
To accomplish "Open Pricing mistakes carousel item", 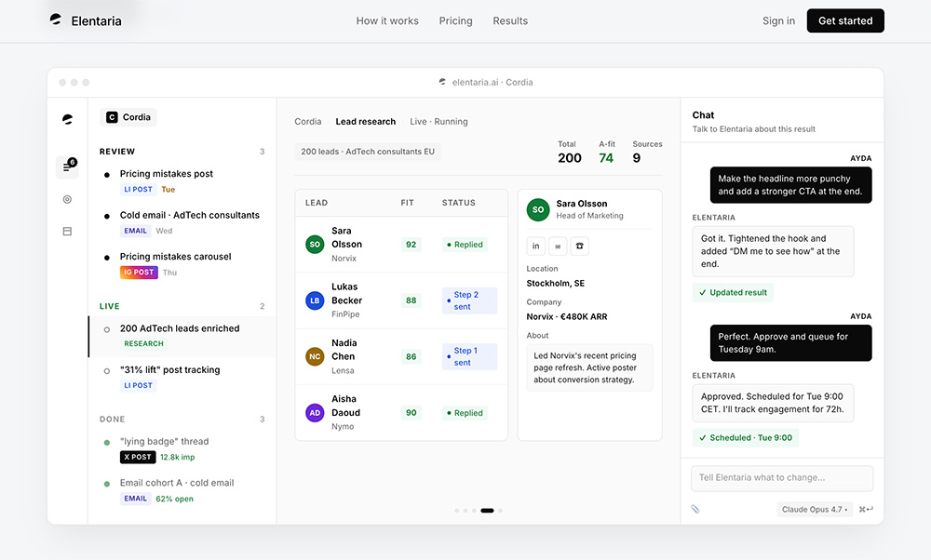I will point(182,264).
